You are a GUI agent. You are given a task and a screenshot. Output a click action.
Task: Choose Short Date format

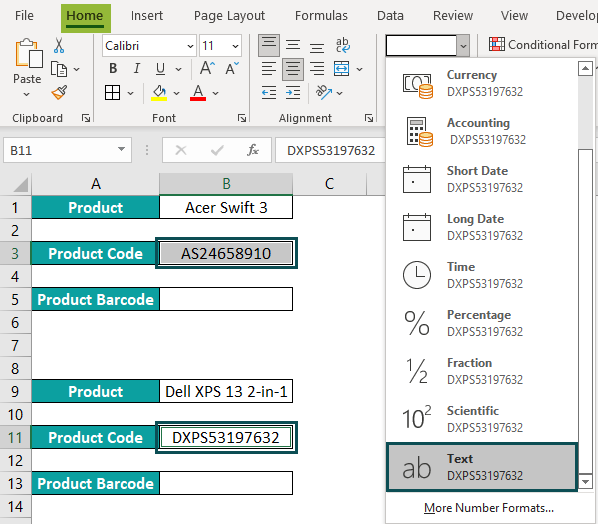[x=482, y=180]
